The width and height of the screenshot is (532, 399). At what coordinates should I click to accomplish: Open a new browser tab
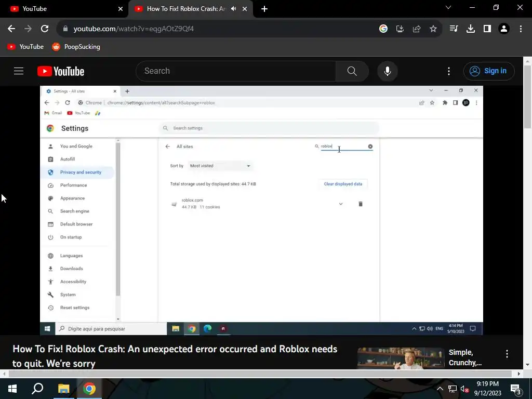tap(264, 9)
